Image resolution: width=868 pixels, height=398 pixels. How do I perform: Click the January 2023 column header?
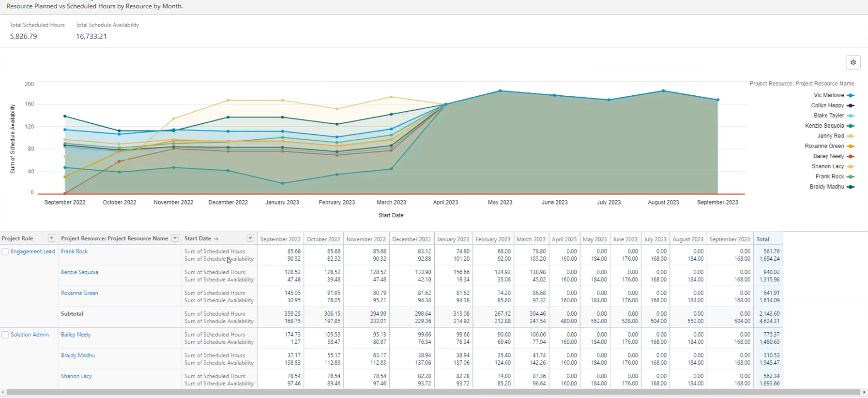pos(453,239)
